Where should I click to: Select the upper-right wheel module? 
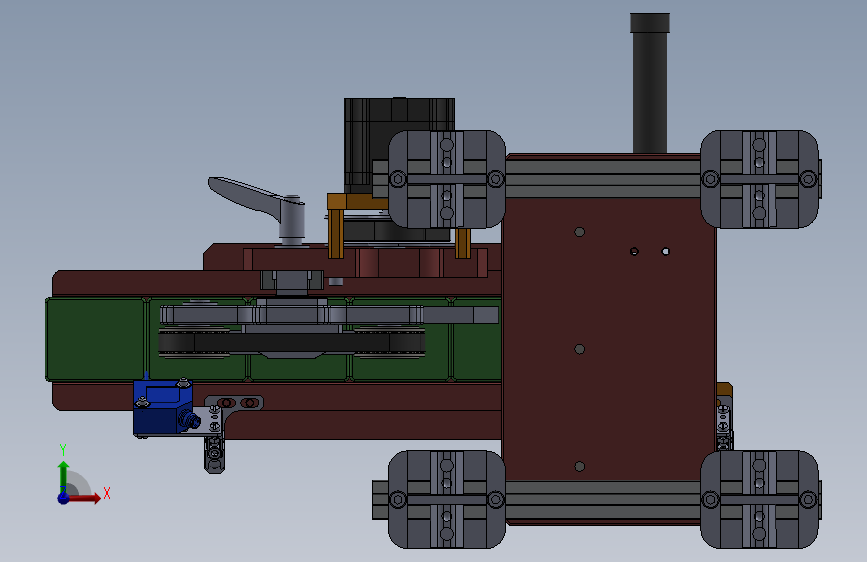(759, 179)
